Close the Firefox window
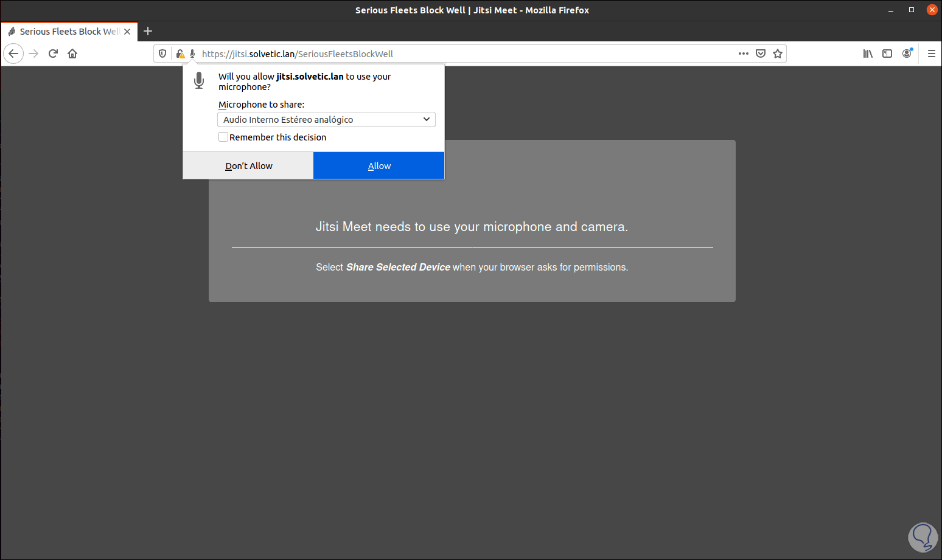This screenshot has width=942, height=560. point(932,10)
